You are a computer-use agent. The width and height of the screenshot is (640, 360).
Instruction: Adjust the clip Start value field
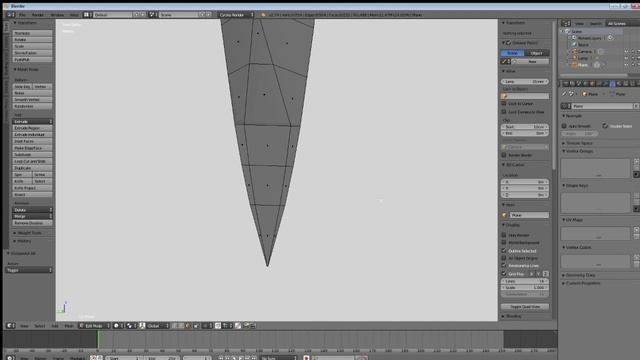[x=525, y=127]
